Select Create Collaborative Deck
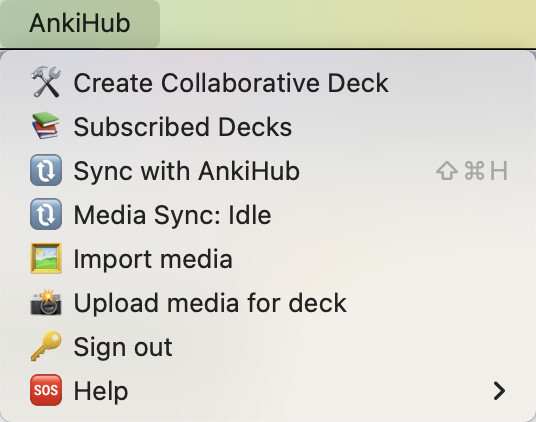Viewport: 536px width, 422px height. tap(268, 82)
